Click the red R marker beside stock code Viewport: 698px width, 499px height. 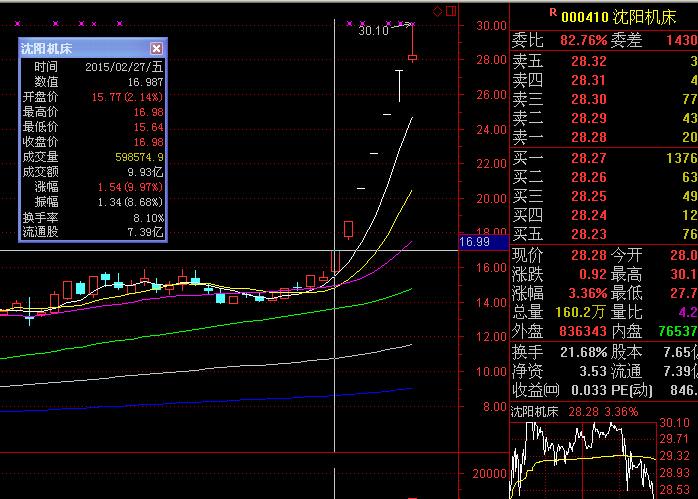[551, 12]
